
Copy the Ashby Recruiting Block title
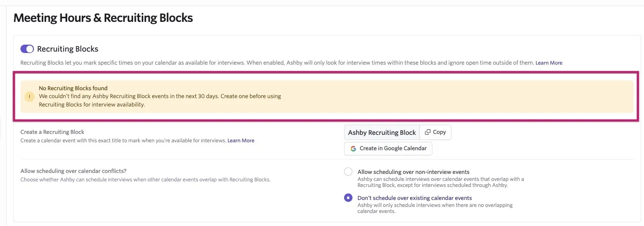click(435, 132)
